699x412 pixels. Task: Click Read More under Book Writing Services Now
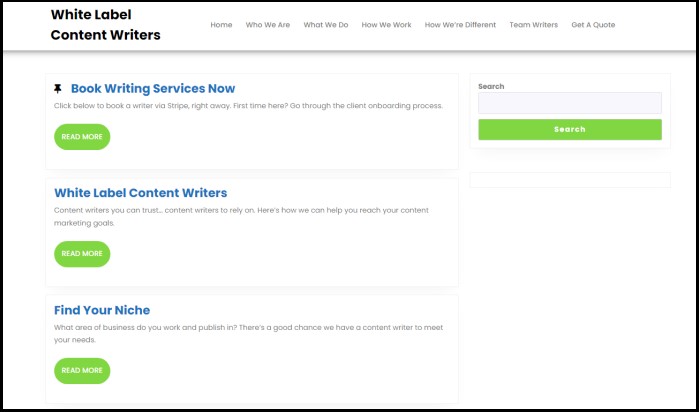pyautogui.click(x=82, y=137)
